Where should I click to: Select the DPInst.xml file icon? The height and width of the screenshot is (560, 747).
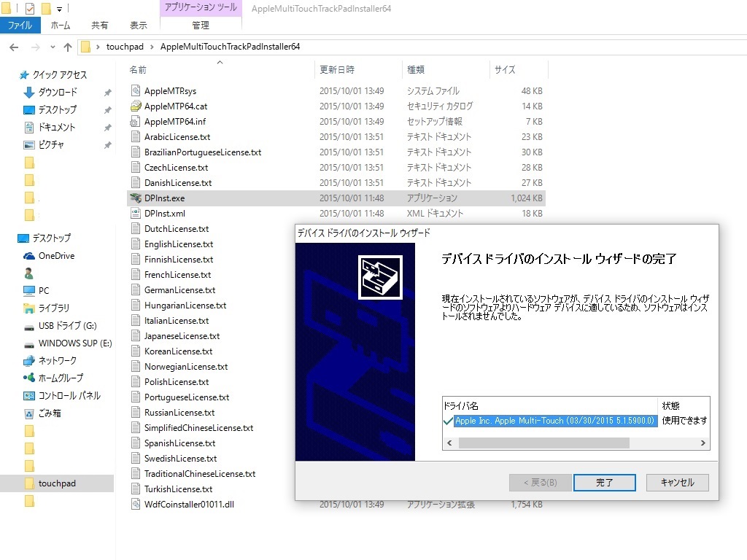point(136,214)
